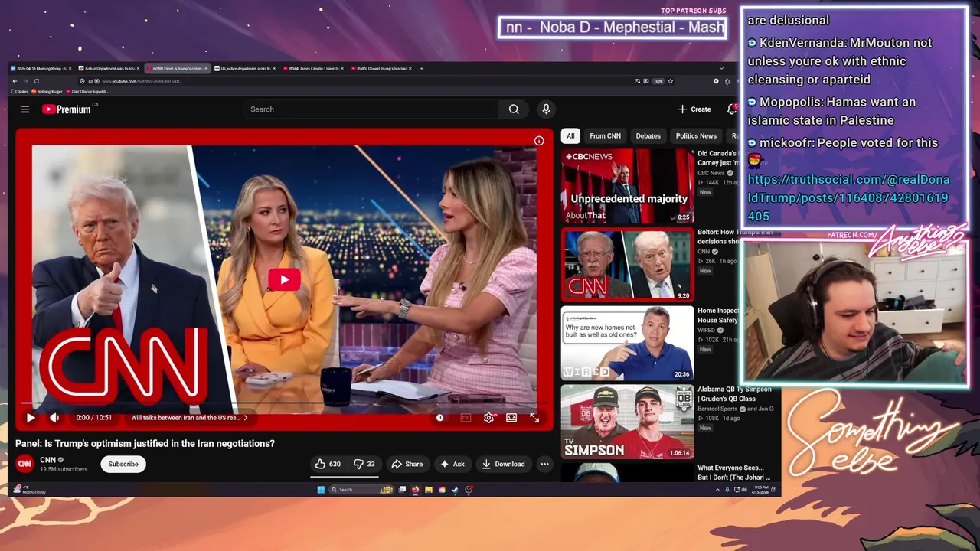Screen dimensions: 980x551
Task: Enter fullscreen mode in the player
Action: (534, 418)
